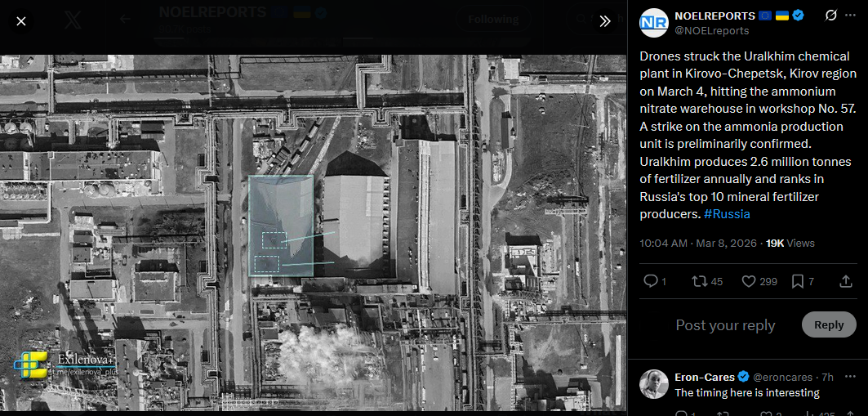Click the 7h timestamp on the Eron-Cares reply
Image resolution: width=868 pixels, height=416 pixels.
(x=827, y=378)
